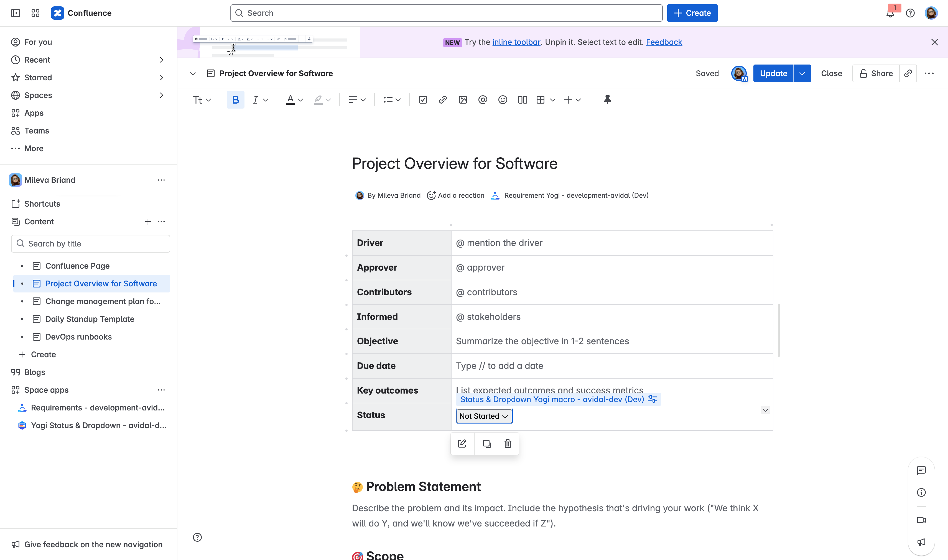Open the inline toolbar link in the banner
Viewport: 948px width, 560px height.
(x=516, y=42)
